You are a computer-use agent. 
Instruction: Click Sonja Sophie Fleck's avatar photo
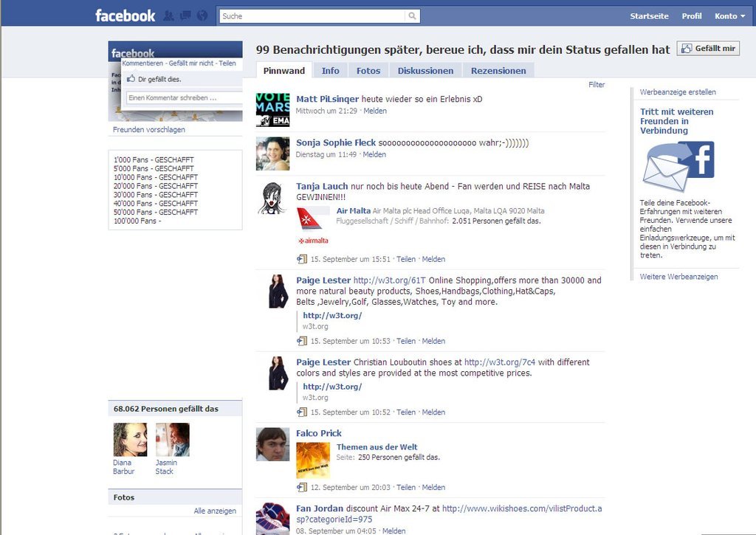click(x=273, y=153)
